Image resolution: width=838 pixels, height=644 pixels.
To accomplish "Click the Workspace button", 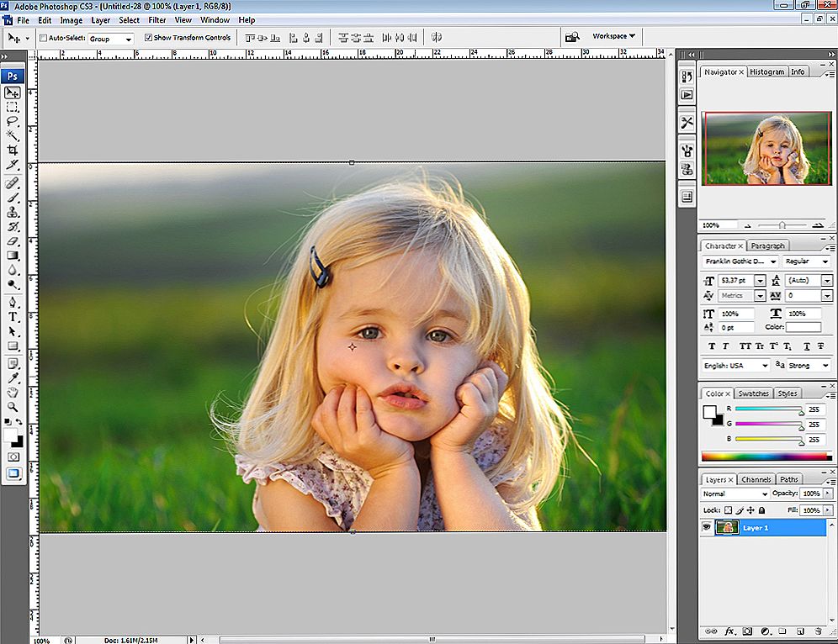I will (x=613, y=36).
